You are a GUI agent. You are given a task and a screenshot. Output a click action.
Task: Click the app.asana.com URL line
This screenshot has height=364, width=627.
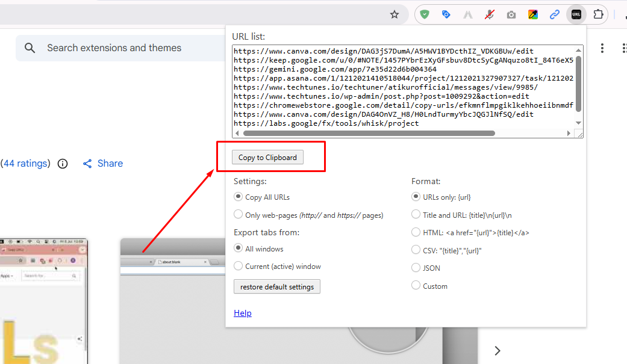pos(404,78)
